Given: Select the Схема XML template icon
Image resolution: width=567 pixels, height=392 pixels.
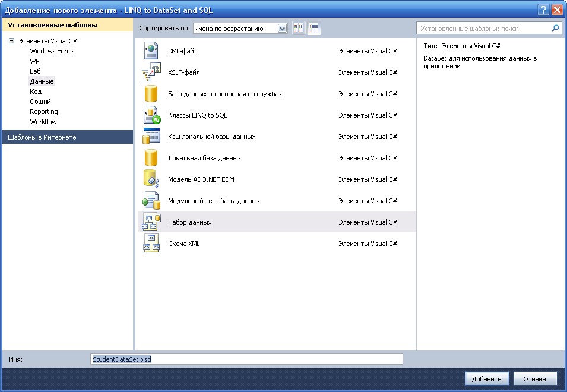Looking at the screenshot, I should tap(151, 243).
